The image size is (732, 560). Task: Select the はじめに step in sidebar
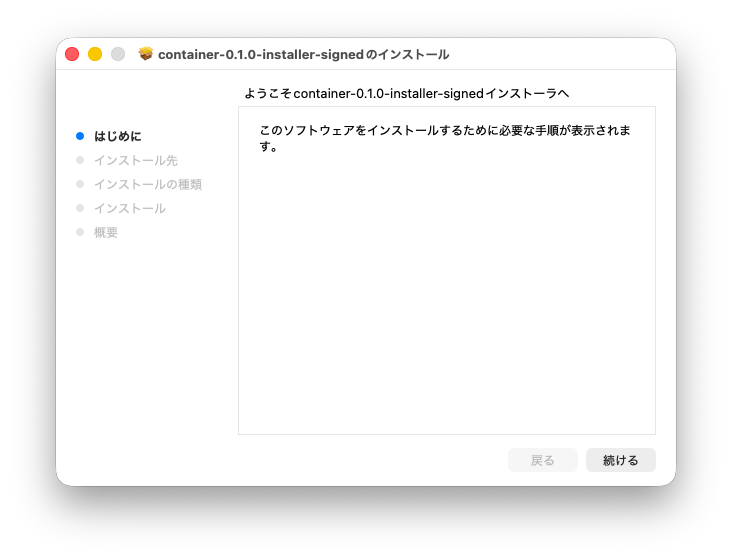118,136
